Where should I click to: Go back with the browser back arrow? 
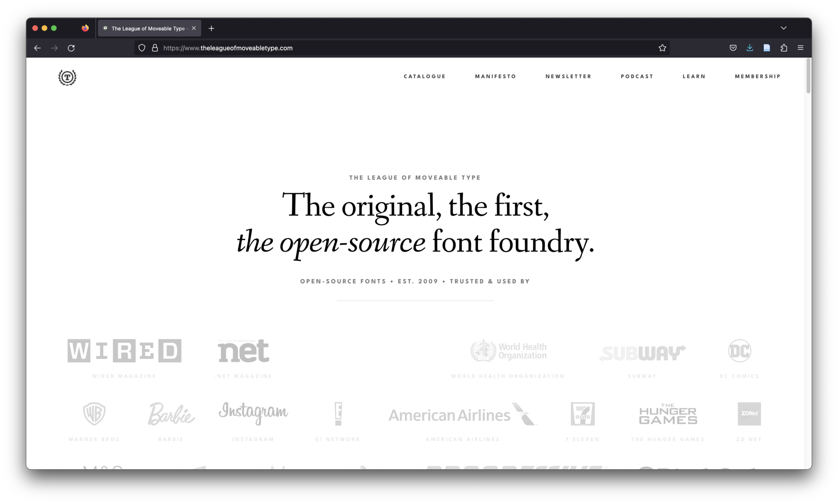(37, 48)
